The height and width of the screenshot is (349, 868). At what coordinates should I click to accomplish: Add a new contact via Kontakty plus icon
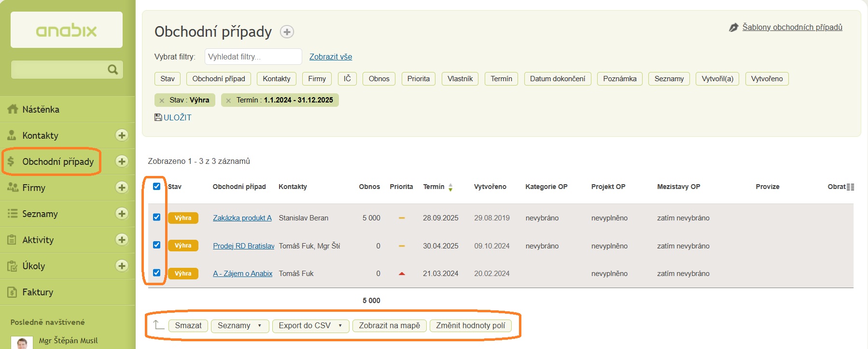click(x=122, y=135)
